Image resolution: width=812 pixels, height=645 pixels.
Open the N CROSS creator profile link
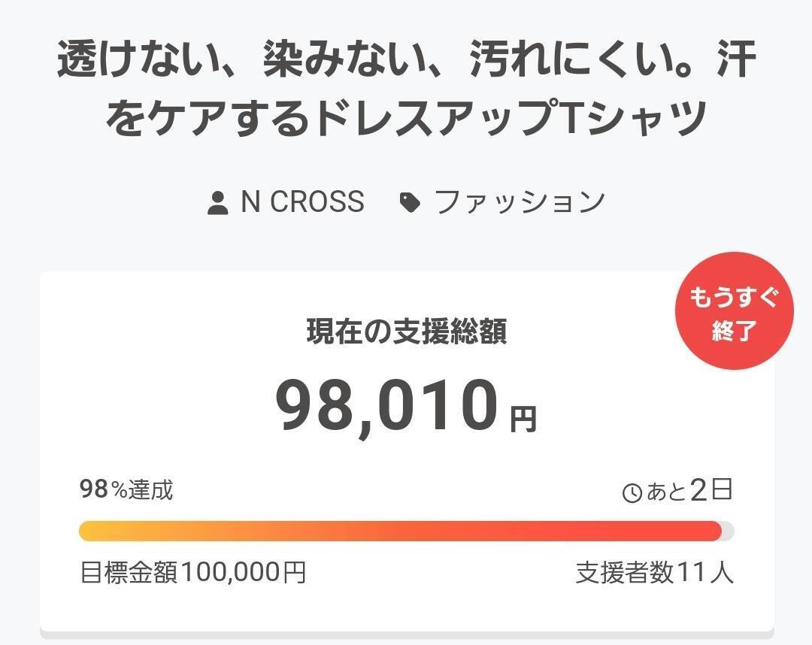[x=302, y=201]
